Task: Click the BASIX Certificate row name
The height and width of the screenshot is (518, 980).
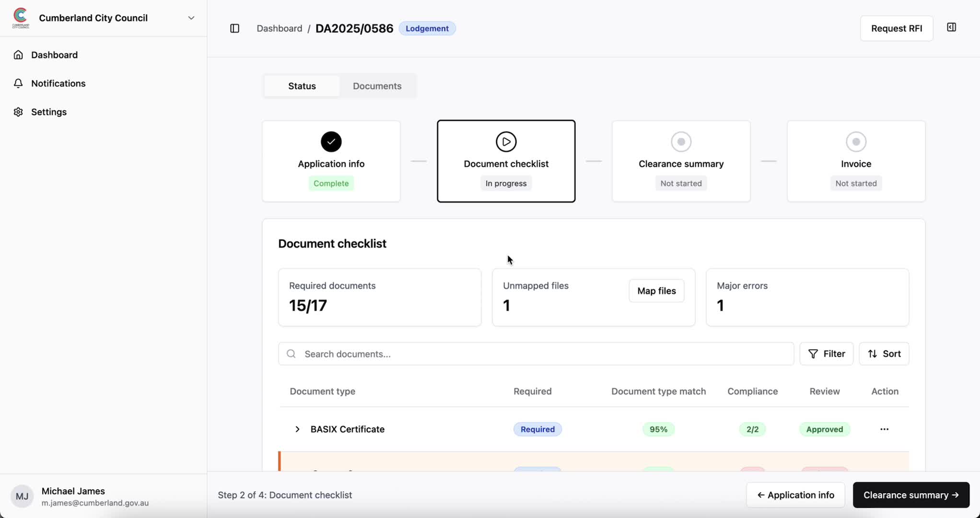Action: point(348,429)
